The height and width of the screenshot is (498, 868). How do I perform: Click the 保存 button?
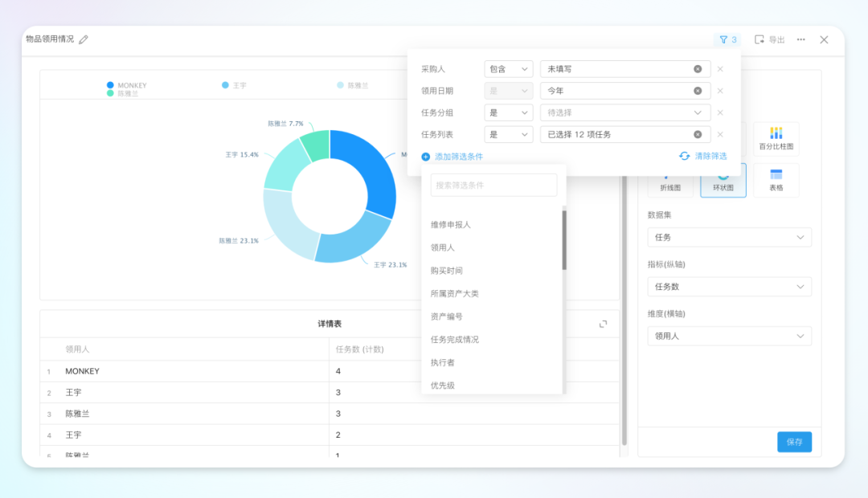coord(794,442)
